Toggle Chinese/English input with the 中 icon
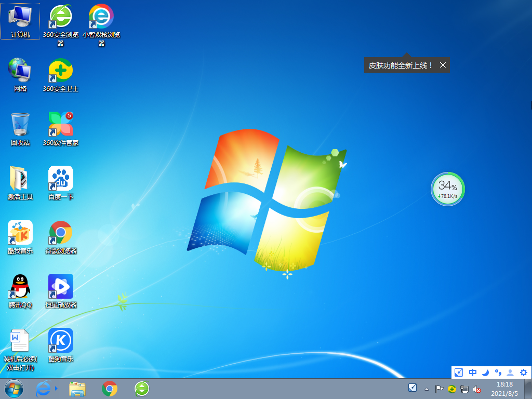Screen dimensions: 532x399 pos(472,373)
